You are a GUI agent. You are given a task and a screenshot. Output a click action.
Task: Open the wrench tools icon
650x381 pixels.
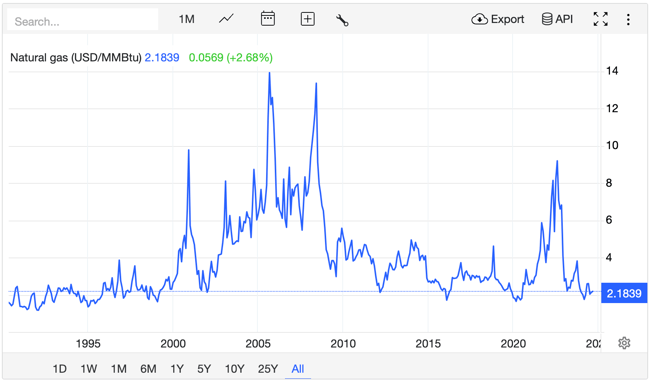[342, 20]
